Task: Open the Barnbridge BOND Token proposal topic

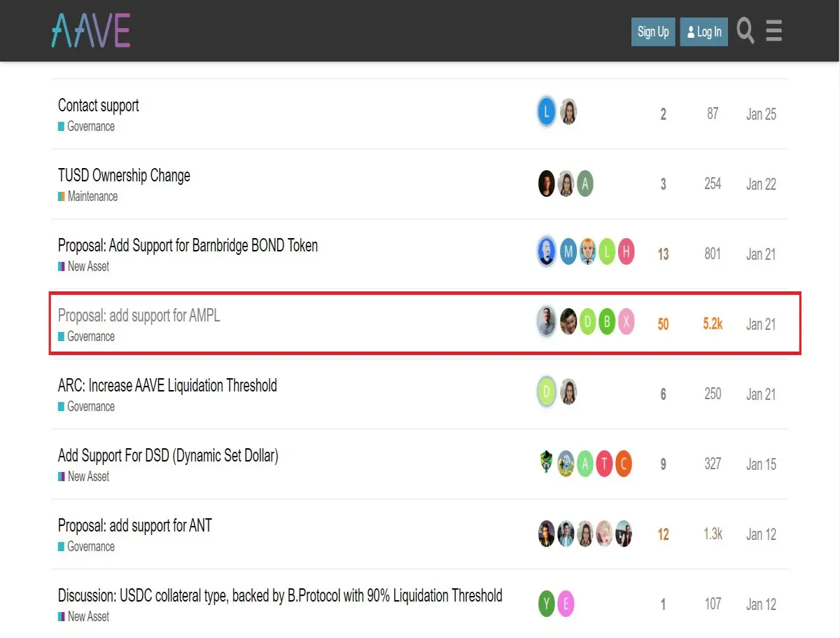Action: (188, 245)
